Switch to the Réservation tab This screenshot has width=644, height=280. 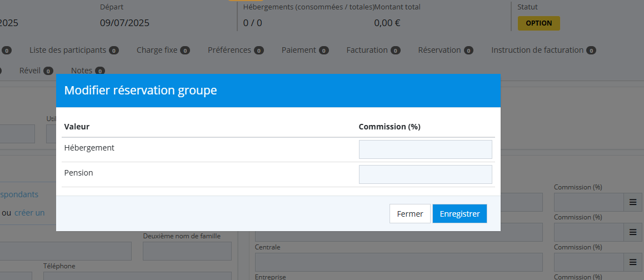click(x=440, y=50)
